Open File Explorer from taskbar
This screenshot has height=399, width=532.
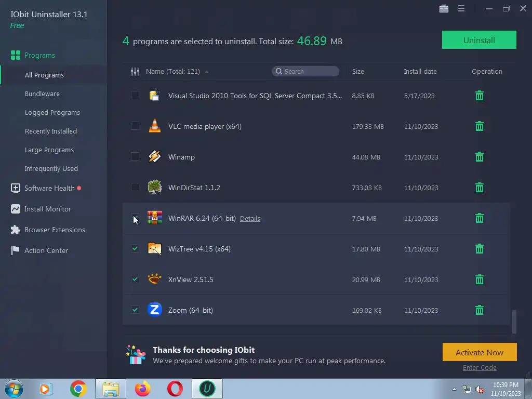coord(111,389)
